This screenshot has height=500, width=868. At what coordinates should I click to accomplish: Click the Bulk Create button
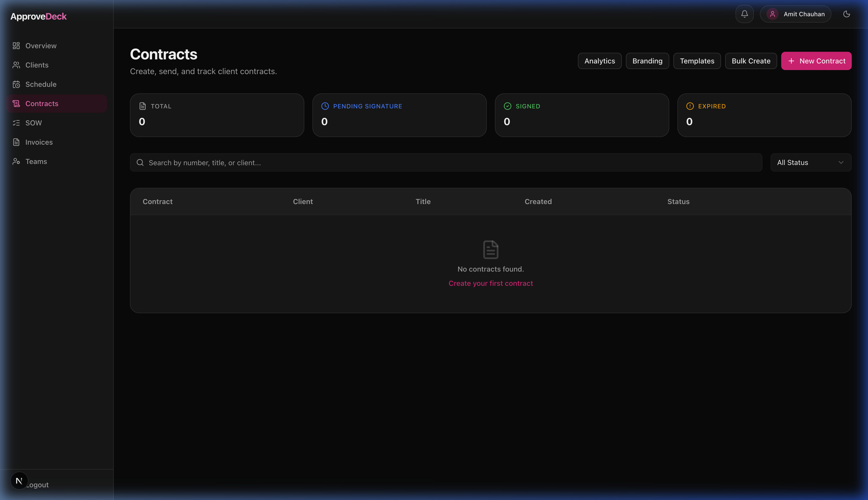(750, 61)
